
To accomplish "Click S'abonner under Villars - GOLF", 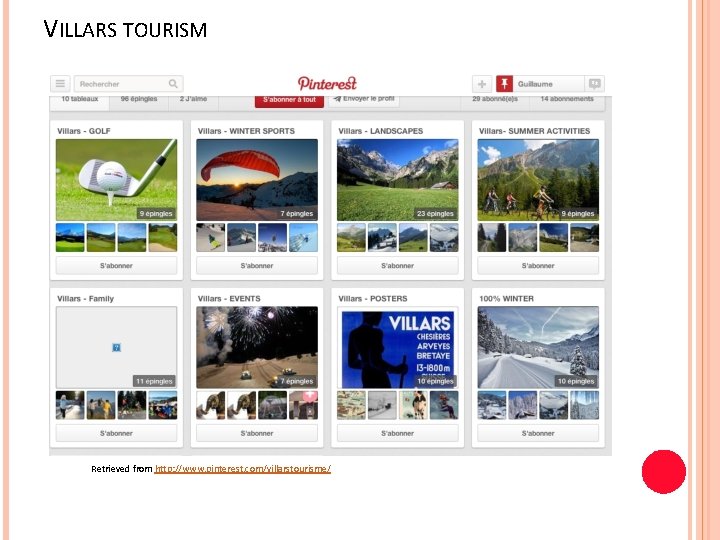I will click(116, 265).
